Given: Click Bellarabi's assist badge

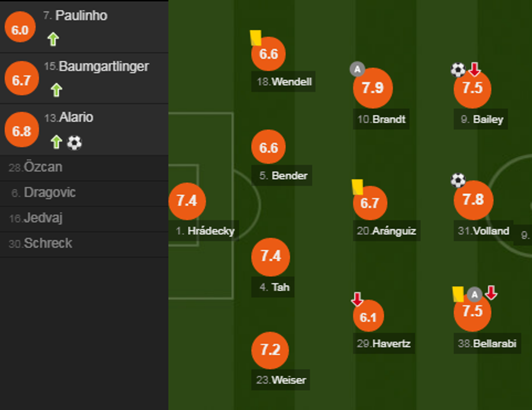Looking at the screenshot, I should point(474,294).
